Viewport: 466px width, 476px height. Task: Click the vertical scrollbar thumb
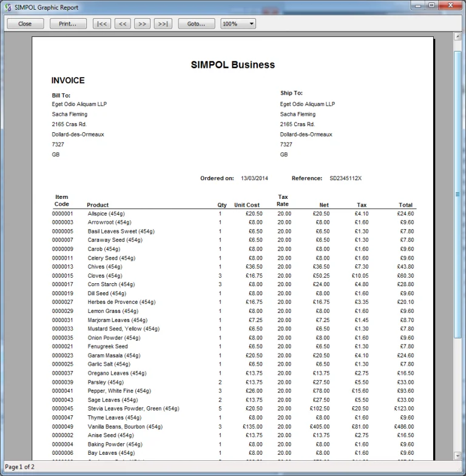point(458,194)
